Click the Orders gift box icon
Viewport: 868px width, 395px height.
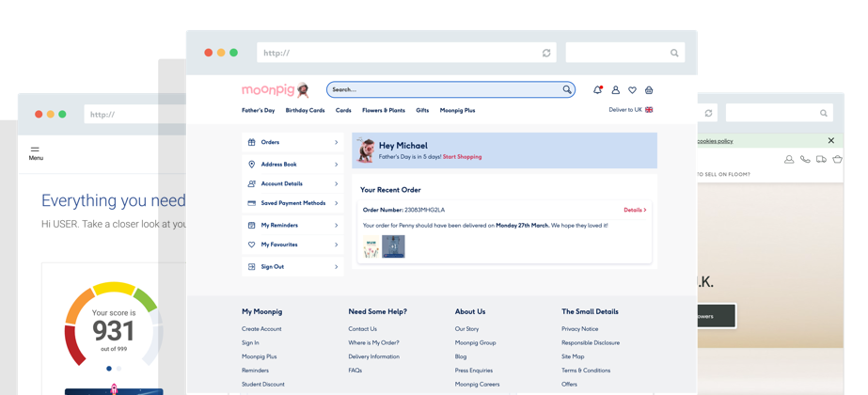[x=251, y=142]
